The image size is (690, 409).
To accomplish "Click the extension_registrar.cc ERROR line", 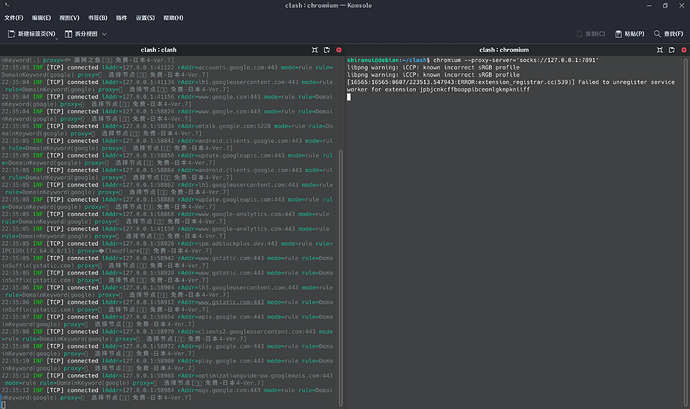I will point(510,82).
